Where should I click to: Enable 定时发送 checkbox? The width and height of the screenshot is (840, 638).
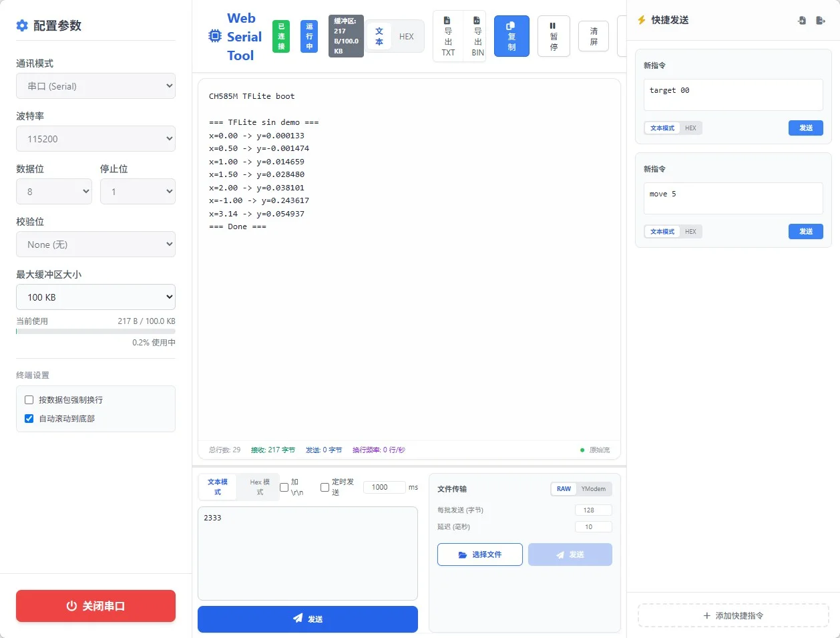pyautogui.click(x=325, y=487)
